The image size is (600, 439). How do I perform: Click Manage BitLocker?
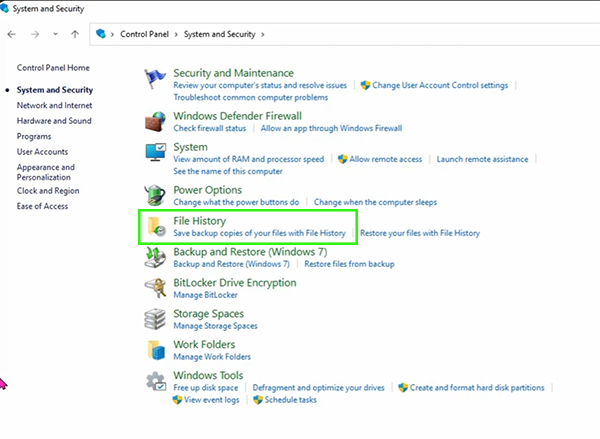point(205,295)
